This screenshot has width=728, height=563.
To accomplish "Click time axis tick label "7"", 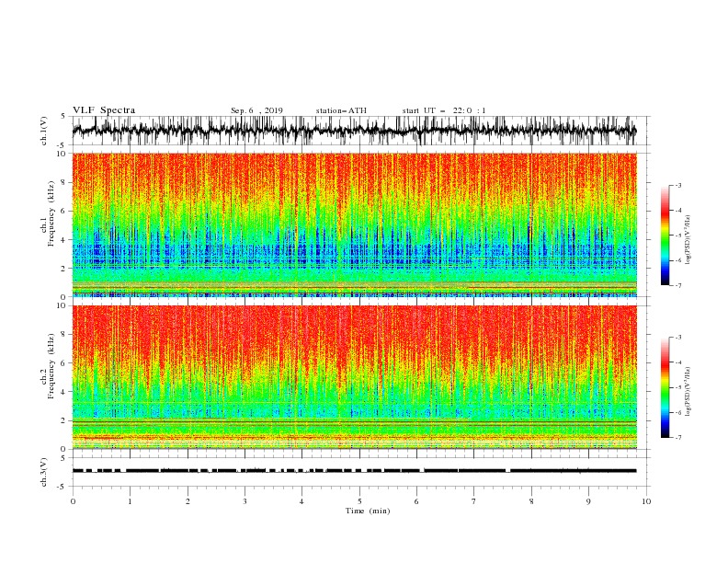I will (x=474, y=501).
